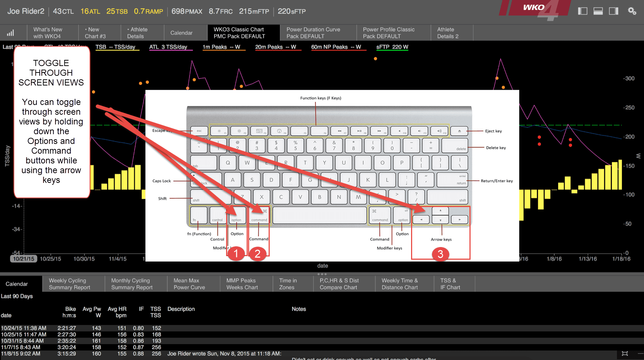Click the fullscreen icon at bottom right

625,354
